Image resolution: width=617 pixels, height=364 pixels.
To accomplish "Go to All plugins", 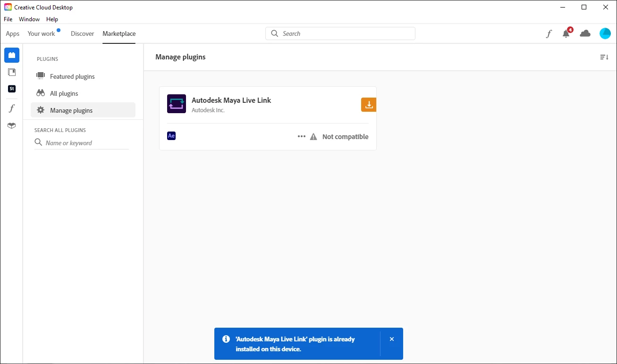I will click(83, 93).
